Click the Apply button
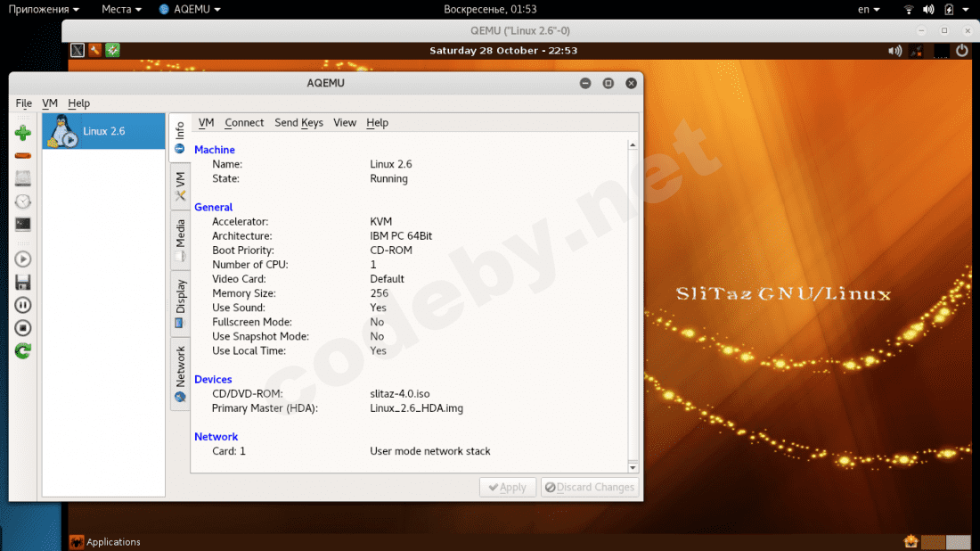This screenshot has height=551, width=980. coord(508,487)
